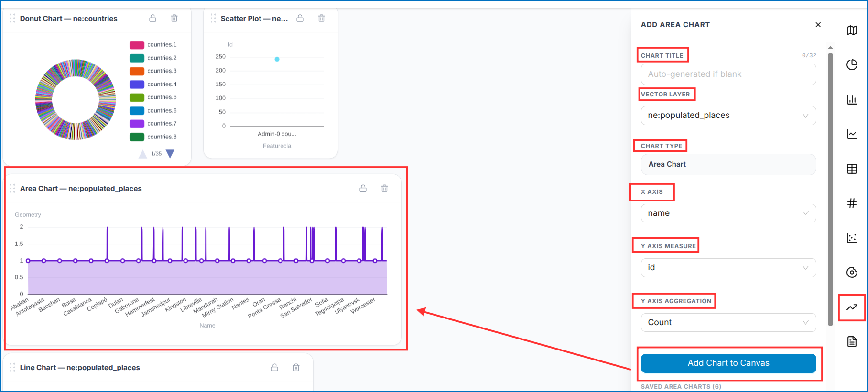
Task: Go to next donut legend page
Action: 170,154
